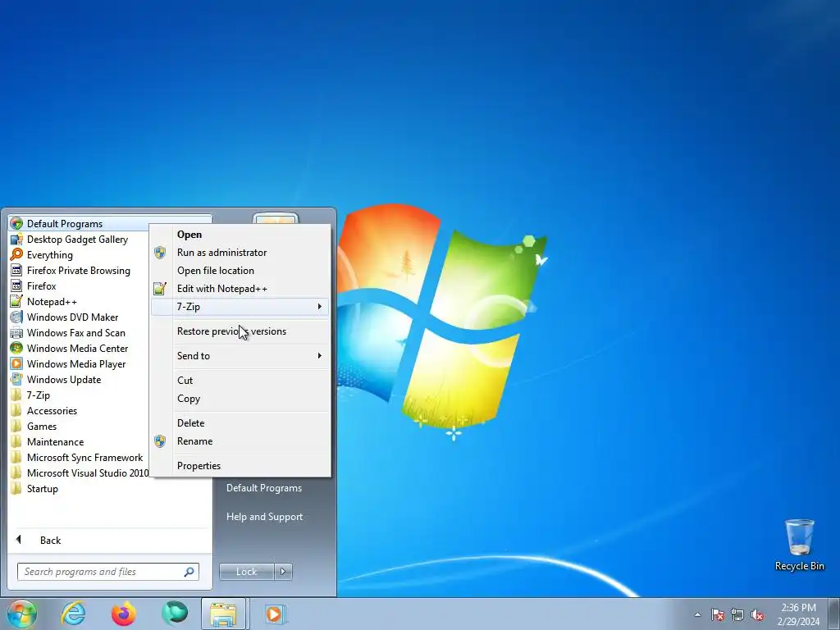The width and height of the screenshot is (840, 630).
Task: Choose Restore previous versions
Action: click(240, 331)
